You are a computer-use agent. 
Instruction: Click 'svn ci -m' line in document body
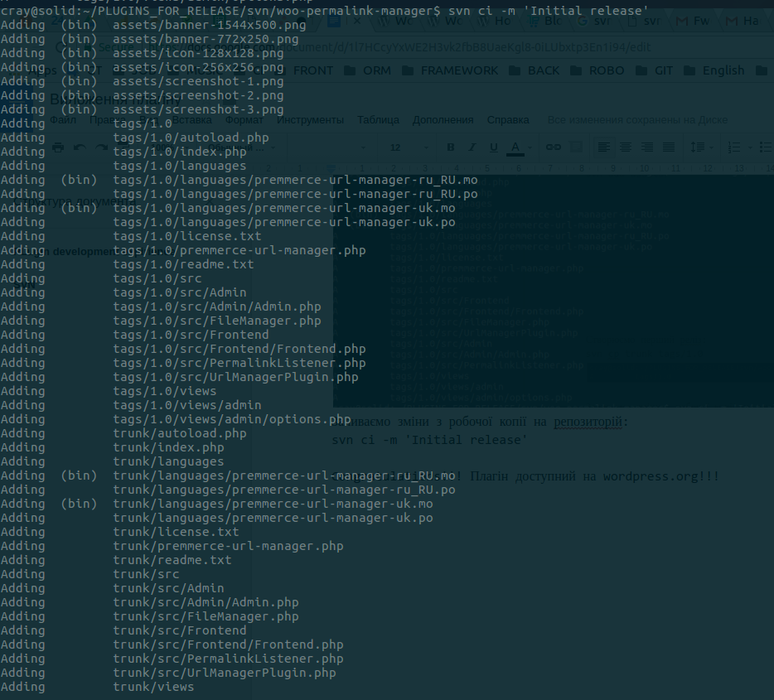tap(429, 440)
